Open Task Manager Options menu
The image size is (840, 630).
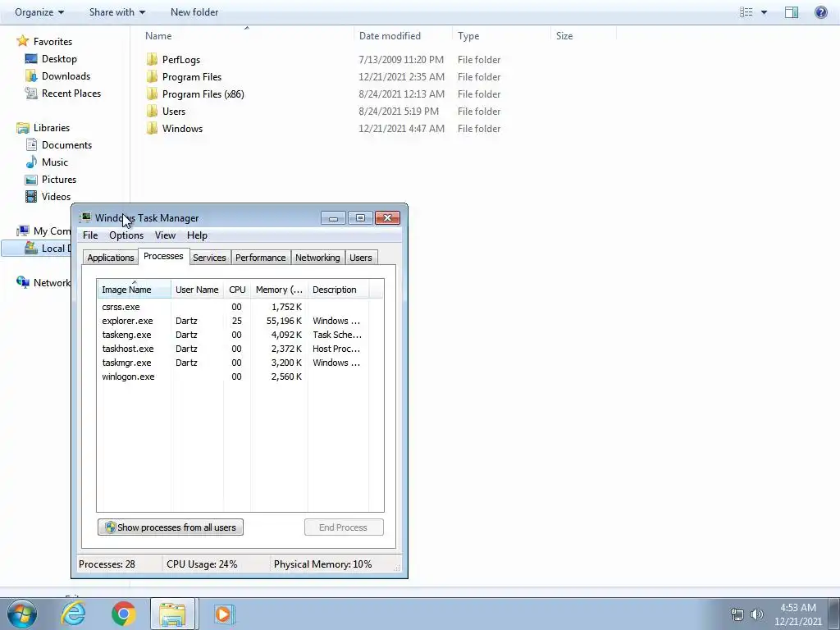coord(126,235)
